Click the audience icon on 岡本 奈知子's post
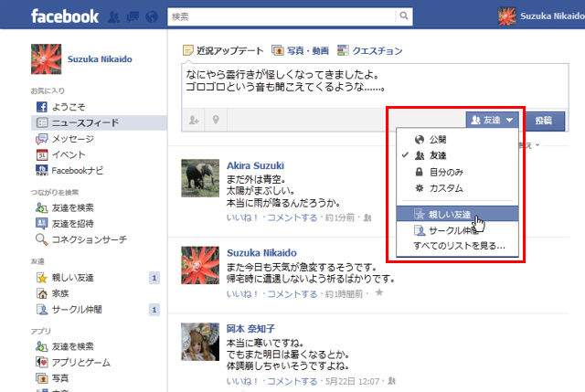 [x=391, y=381]
